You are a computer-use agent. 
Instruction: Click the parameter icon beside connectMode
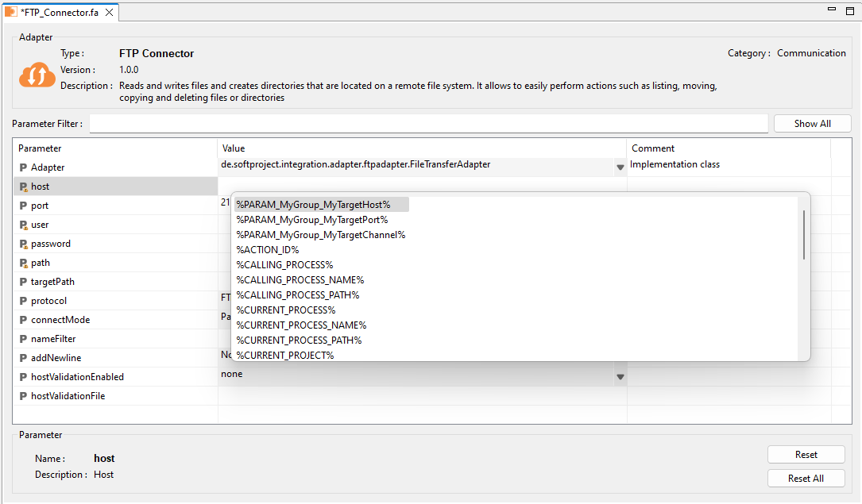(24, 319)
